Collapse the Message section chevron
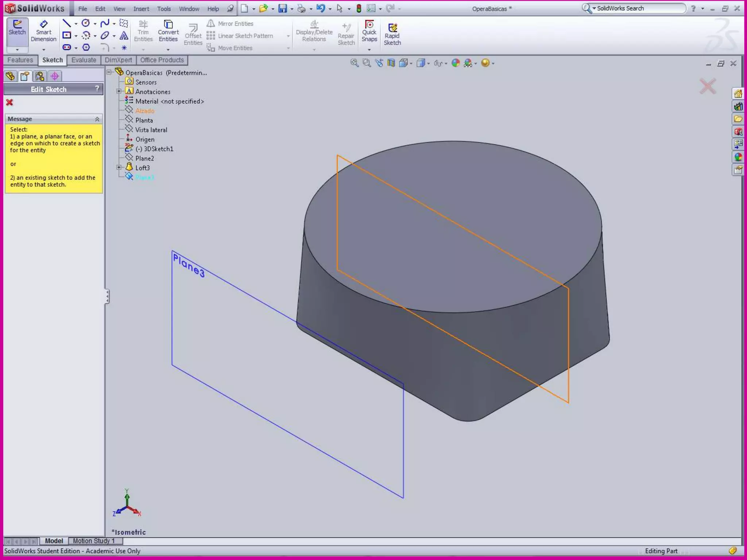Viewport: 747px width, 560px height. tap(97, 119)
